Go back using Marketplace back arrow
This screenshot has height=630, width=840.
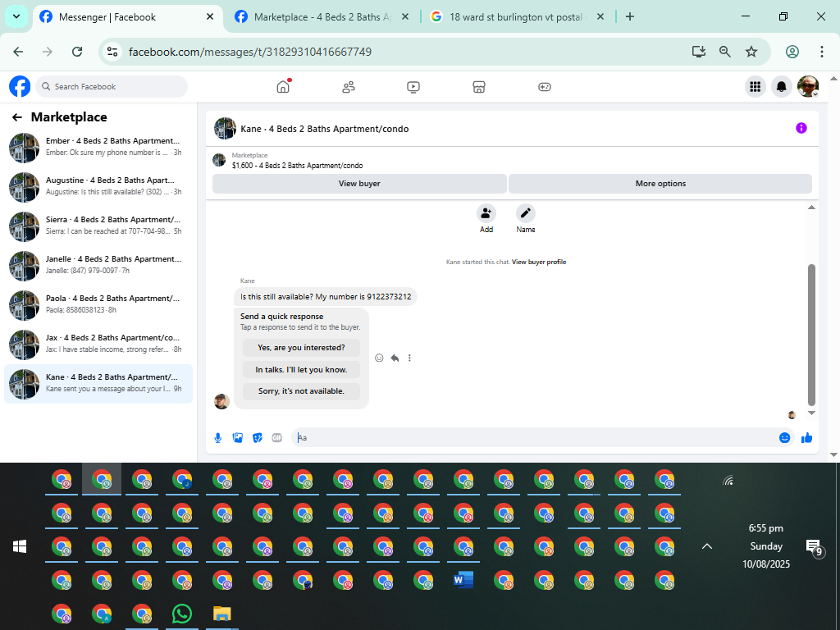click(x=17, y=117)
